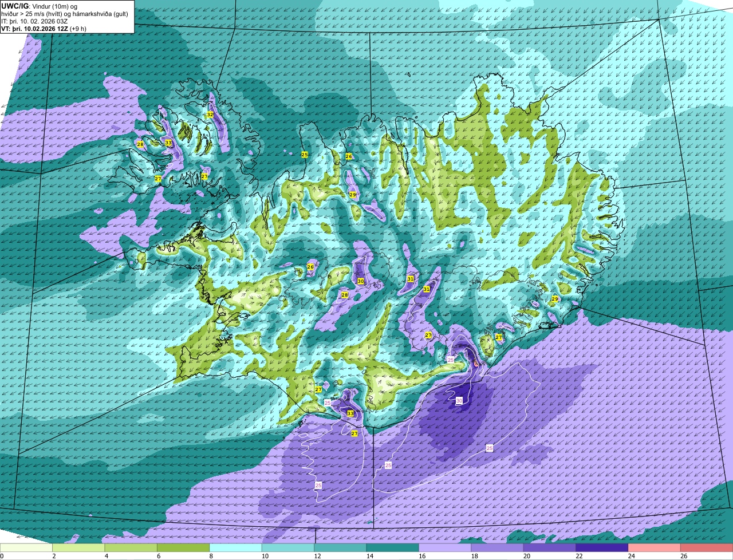733x560 pixels.
Task: Click the white "30" gust contour label offshore
Action: tap(459, 401)
